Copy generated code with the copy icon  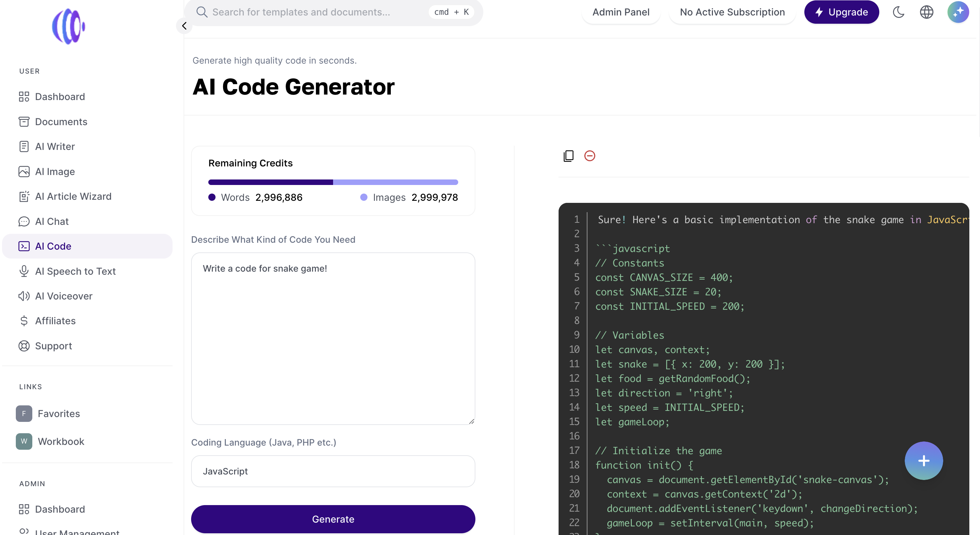click(x=568, y=156)
